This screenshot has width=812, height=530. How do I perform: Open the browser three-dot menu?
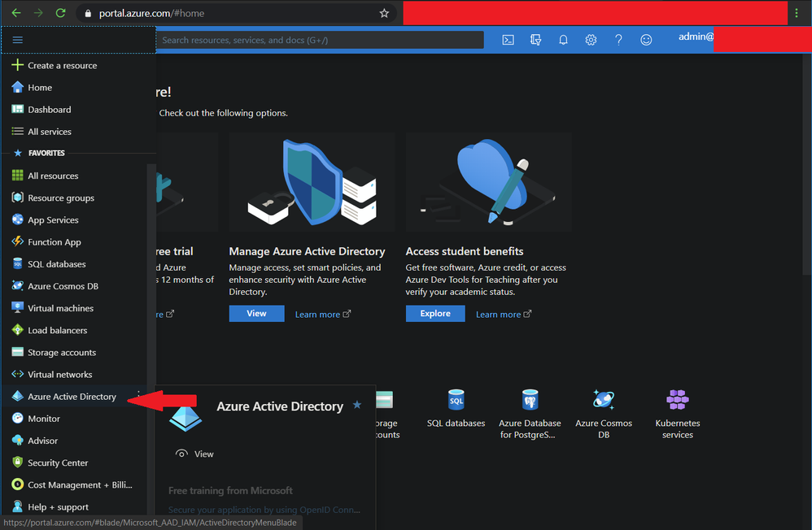(797, 13)
